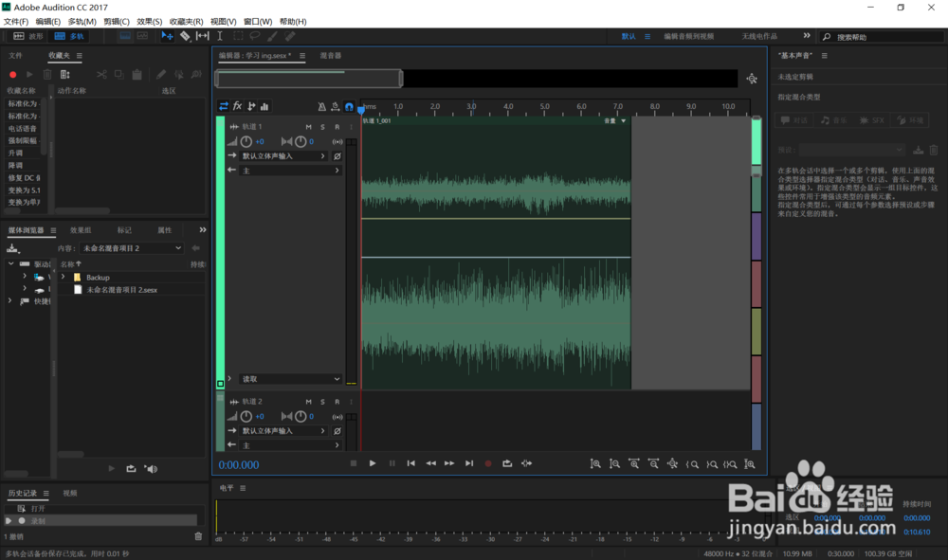This screenshot has height=560, width=948.
Task: Play the session
Action: click(x=373, y=463)
